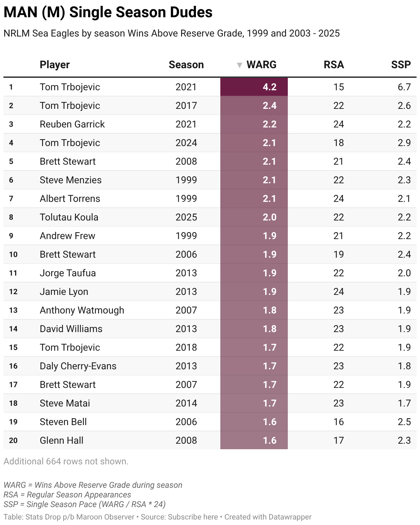Sort by the RSA column header
Screen dimensions: 420x525
[x=334, y=65]
